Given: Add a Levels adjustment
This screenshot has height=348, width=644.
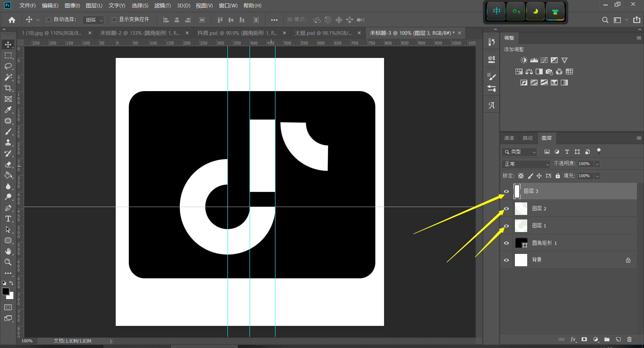Looking at the screenshot, I should pyautogui.click(x=534, y=60).
